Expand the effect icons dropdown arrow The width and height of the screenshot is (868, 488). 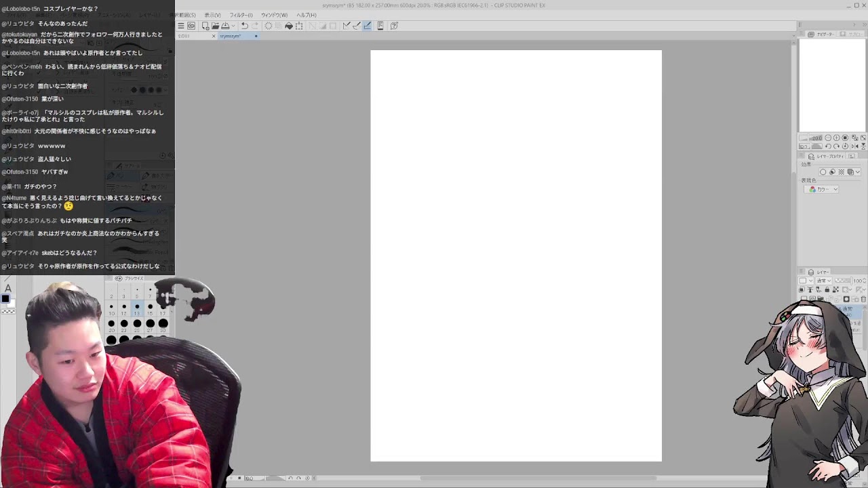(x=858, y=171)
